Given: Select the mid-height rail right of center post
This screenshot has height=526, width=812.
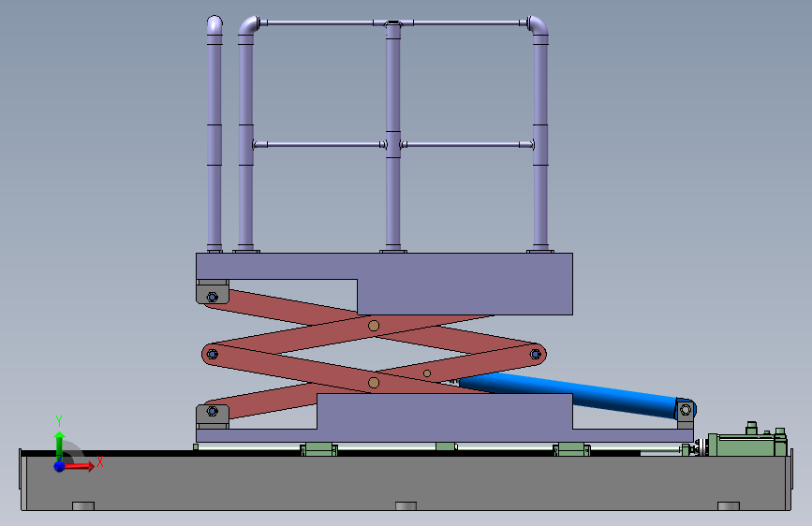Looking at the screenshot, I should [x=466, y=145].
